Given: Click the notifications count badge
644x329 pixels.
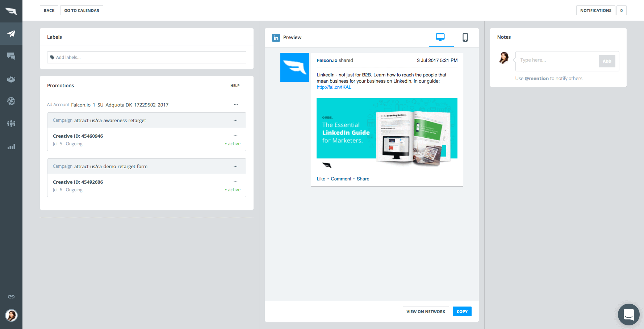Looking at the screenshot, I should [622, 11].
